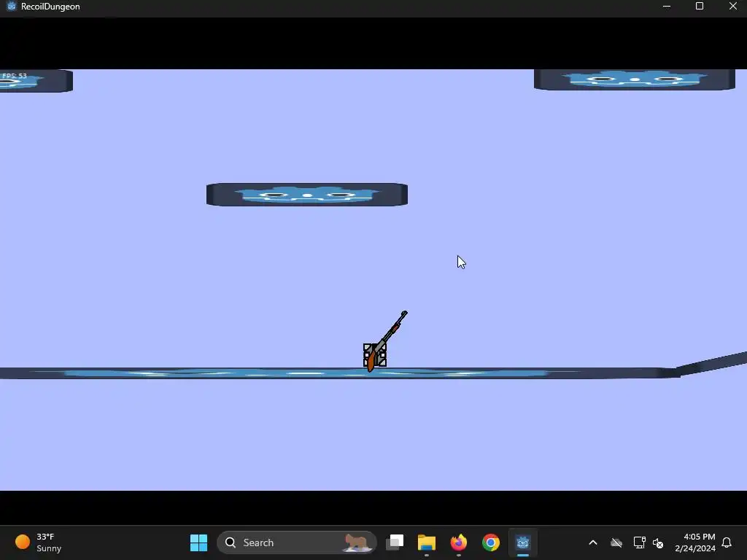Minimize the RecoilDungeon window
This screenshot has height=560, width=747.
coord(667,6)
